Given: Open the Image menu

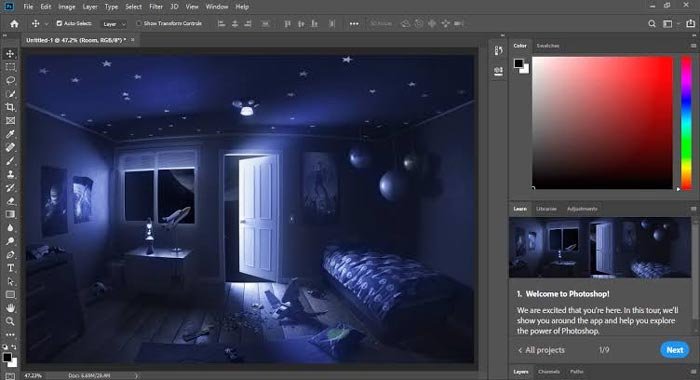Looking at the screenshot, I should [67, 7].
